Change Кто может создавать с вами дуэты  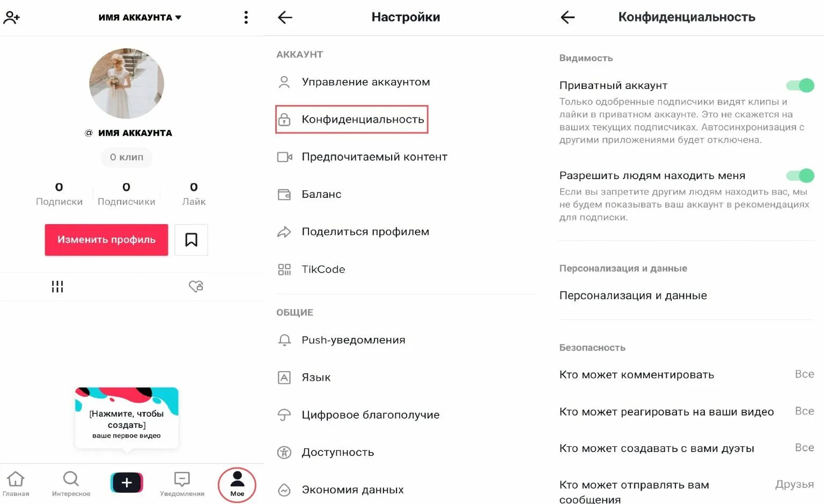pos(687,448)
